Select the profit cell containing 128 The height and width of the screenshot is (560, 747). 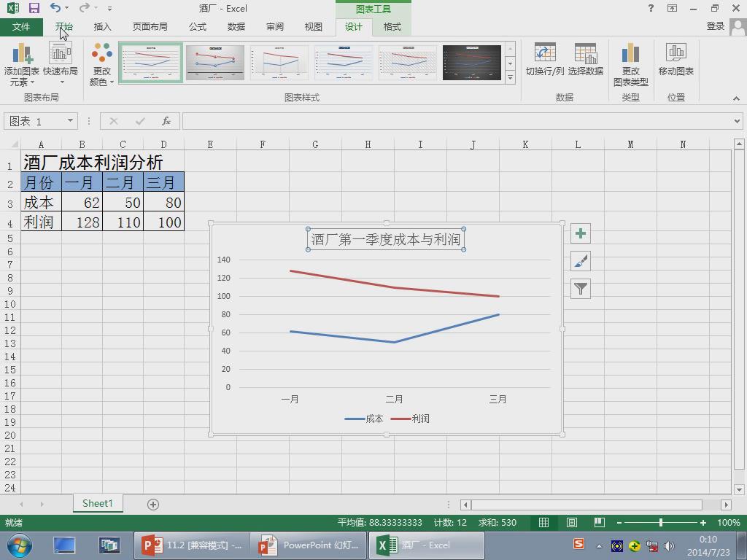click(82, 222)
